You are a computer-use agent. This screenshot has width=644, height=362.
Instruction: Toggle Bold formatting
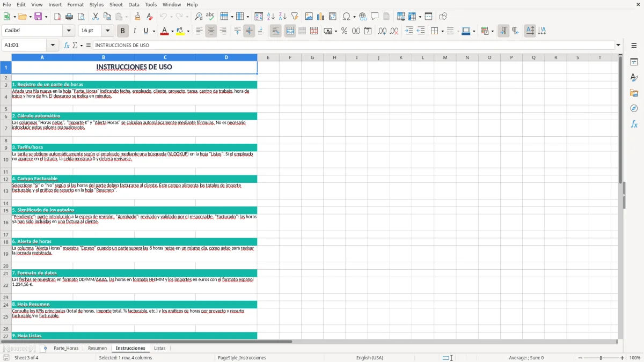(x=123, y=31)
